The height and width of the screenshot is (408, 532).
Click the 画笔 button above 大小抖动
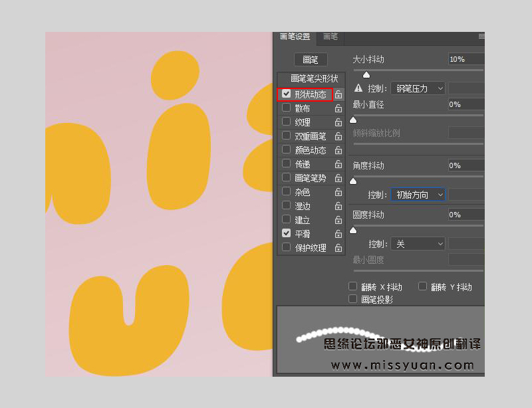310,58
